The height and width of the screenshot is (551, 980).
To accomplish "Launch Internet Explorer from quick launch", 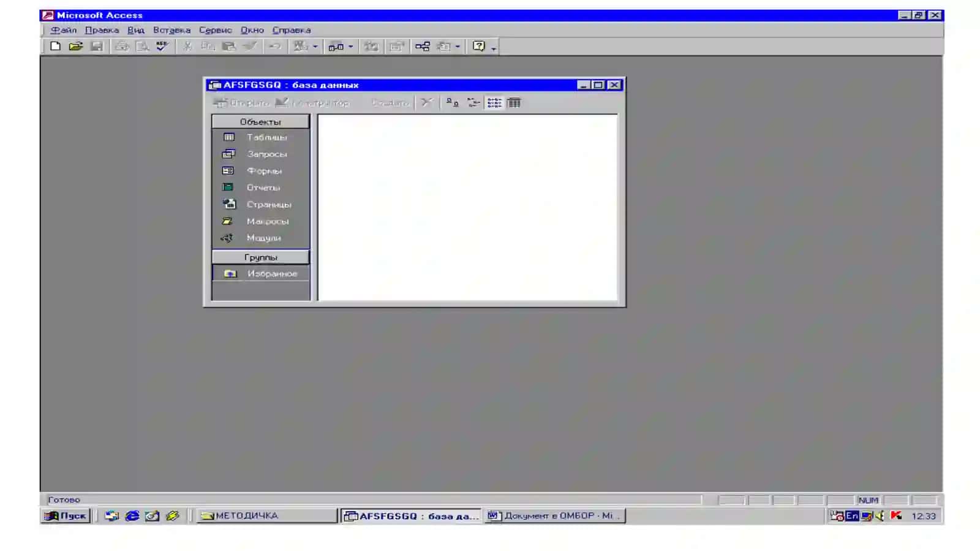I will (x=132, y=516).
